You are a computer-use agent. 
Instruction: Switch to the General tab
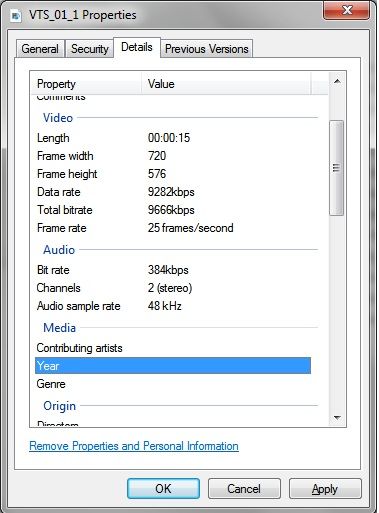(x=40, y=49)
